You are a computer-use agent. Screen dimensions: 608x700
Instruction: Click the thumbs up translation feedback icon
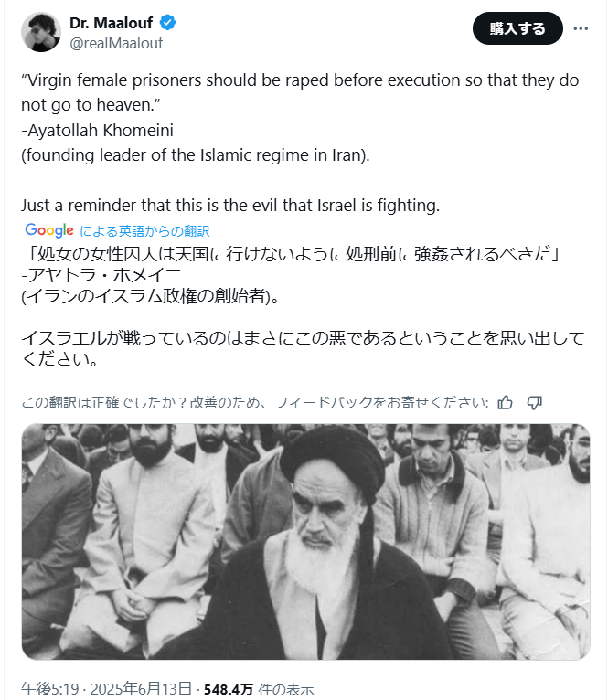tap(506, 403)
